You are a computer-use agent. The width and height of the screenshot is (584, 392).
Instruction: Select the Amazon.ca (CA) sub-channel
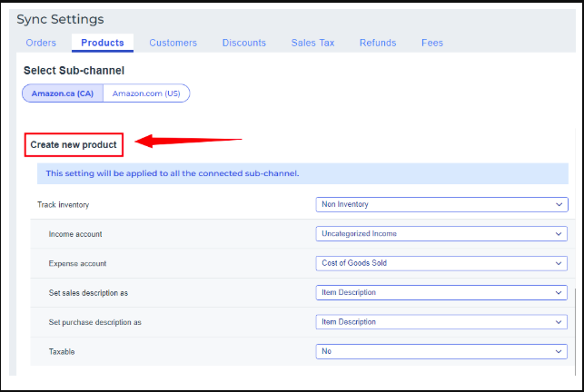coord(64,93)
